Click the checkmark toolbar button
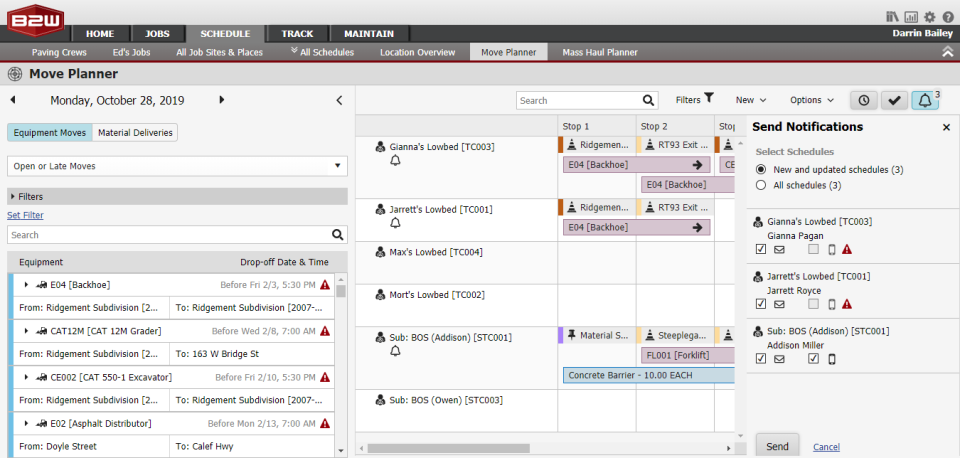Image resolution: width=960 pixels, height=458 pixels. coord(894,100)
